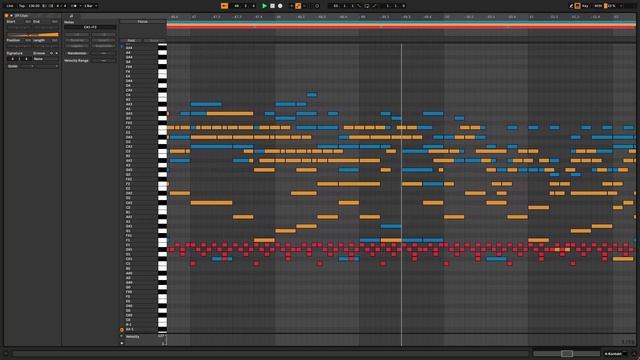Select the Kontakt device label at bottom right
Screen dimensions: 640x360
tap(613, 354)
